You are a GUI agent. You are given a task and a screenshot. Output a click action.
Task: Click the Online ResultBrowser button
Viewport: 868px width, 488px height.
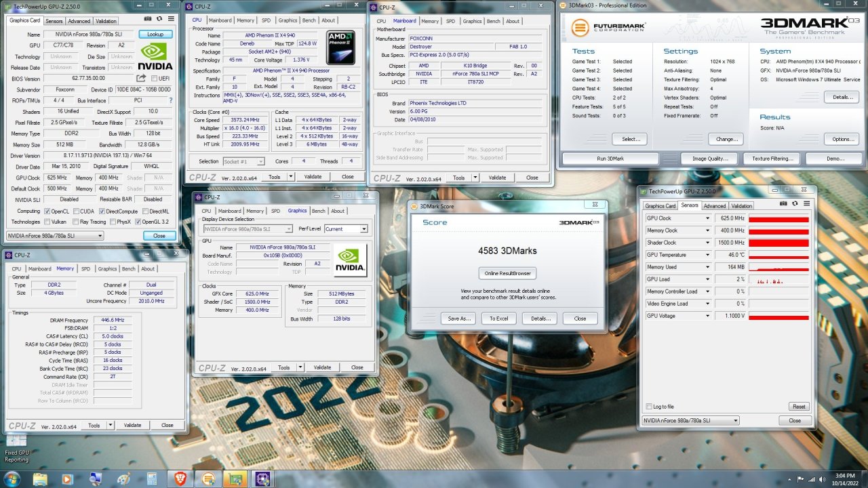(507, 273)
